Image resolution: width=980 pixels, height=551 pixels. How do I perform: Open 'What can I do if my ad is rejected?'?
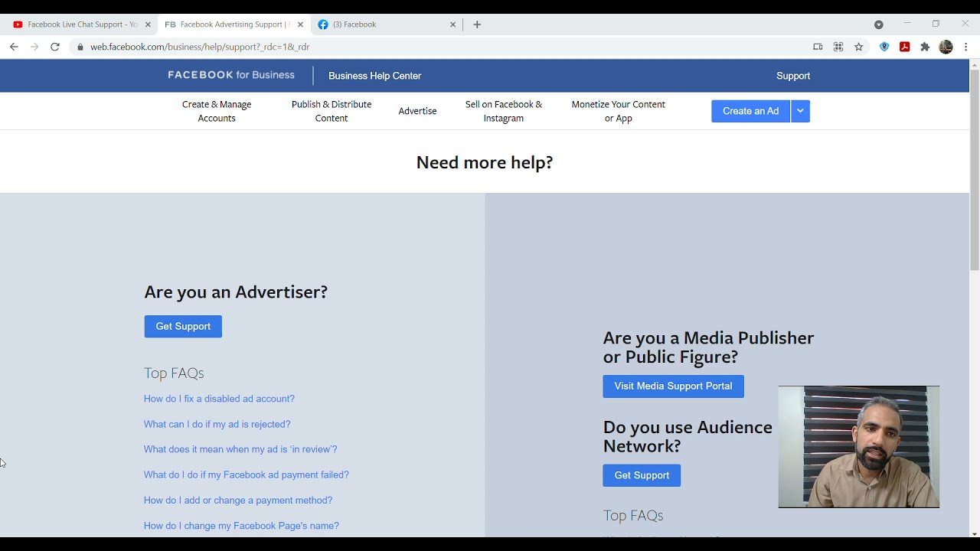point(217,424)
